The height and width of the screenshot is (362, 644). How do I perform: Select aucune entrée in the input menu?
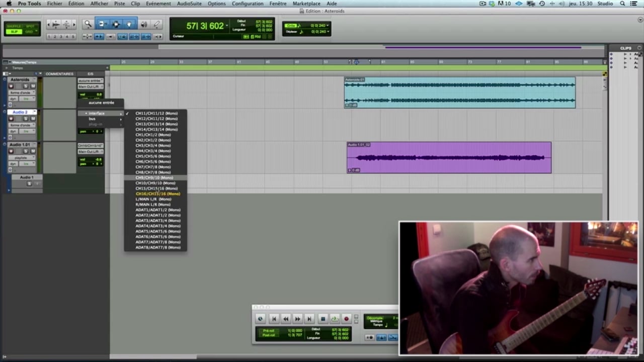click(101, 103)
